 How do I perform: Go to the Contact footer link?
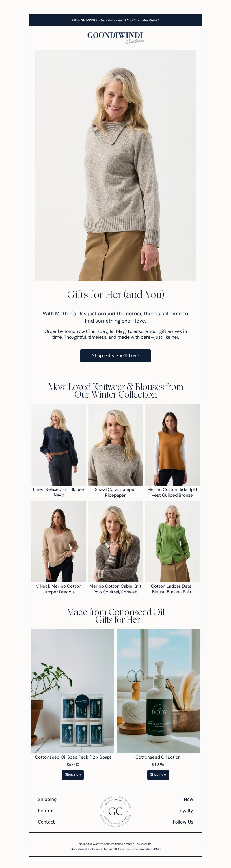coord(46,822)
